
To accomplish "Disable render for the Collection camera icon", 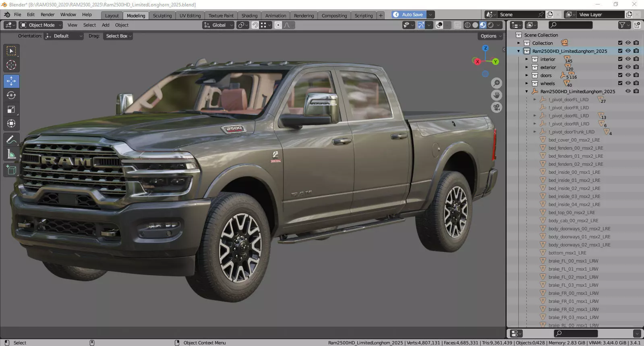I will [x=636, y=43].
